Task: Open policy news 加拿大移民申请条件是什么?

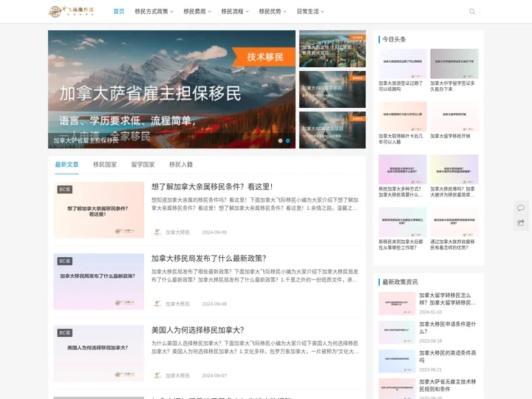Action: [x=448, y=328]
